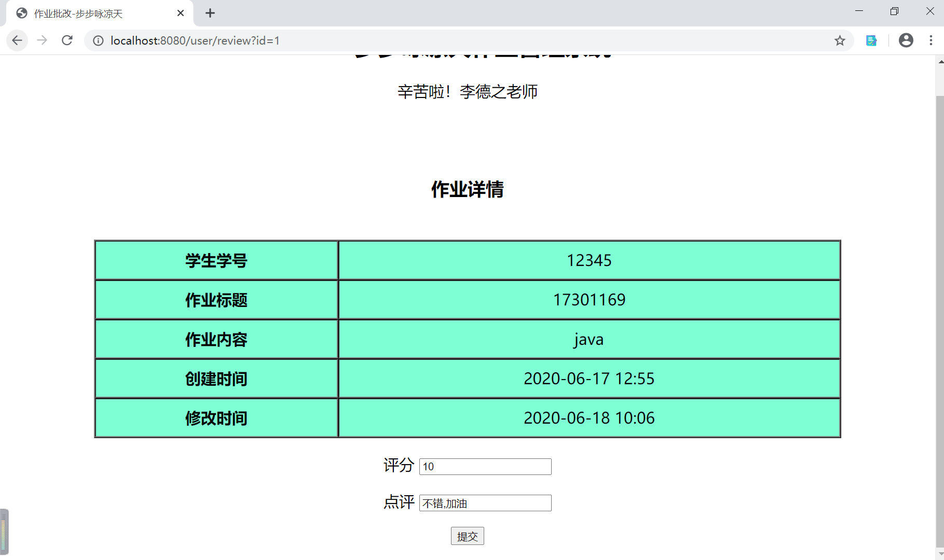The width and height of the screenshot is (944, 560).
Task: Click the 学生学号 header cell
Action: coord(216,260)
